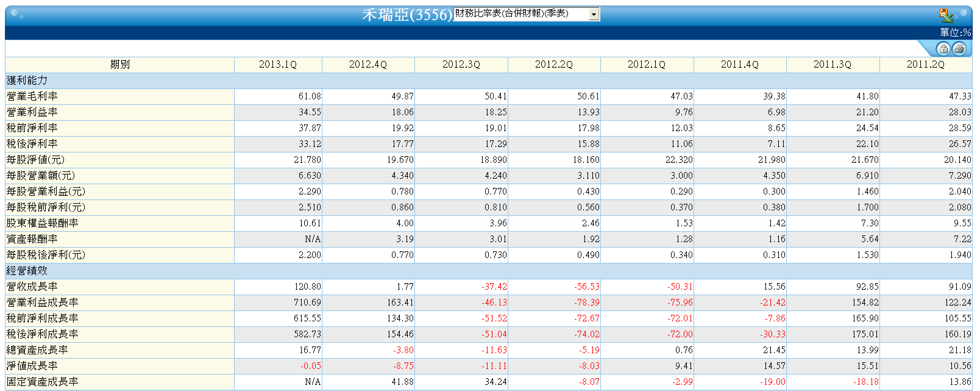Click the padlock lock icon

point(943,49)
